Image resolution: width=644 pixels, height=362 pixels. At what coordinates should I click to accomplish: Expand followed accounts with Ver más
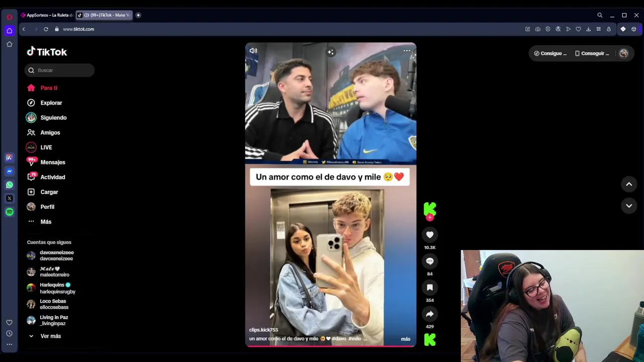click(x=45, y=336)
